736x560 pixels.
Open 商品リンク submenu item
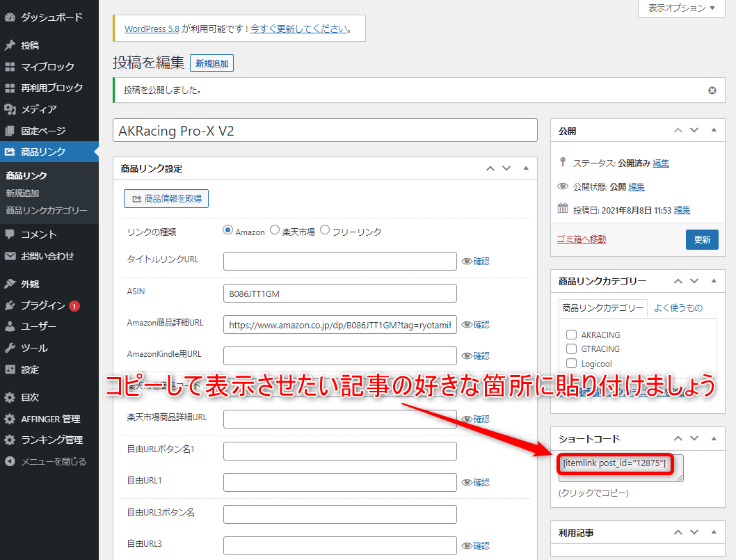26,175
